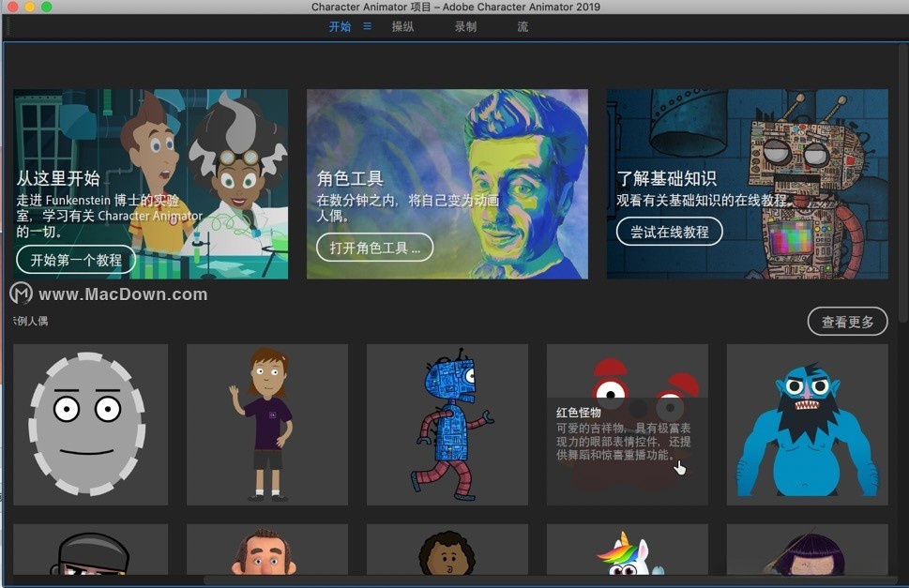Click 查看更多 to see more sample puppets
Image resolution: width=909 pixels, height=588 pixels.
tap(846, 321)
